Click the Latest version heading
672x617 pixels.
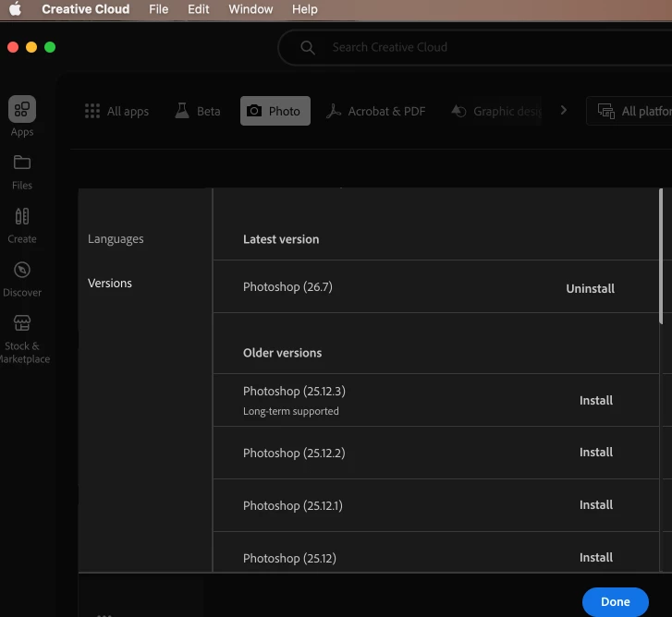pyautogui.click(x=281, y=239)
